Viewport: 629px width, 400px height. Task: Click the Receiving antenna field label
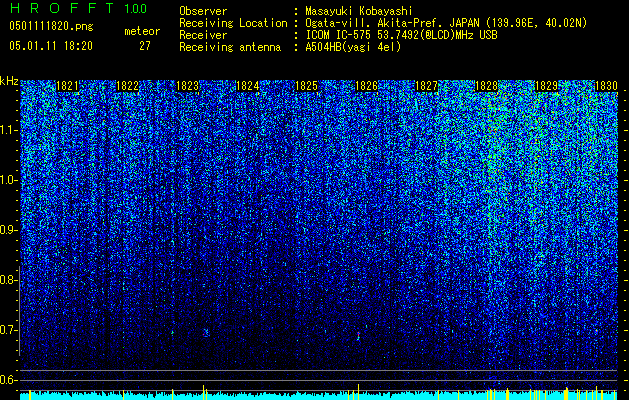pyautogui.click(x=230, y=47)
